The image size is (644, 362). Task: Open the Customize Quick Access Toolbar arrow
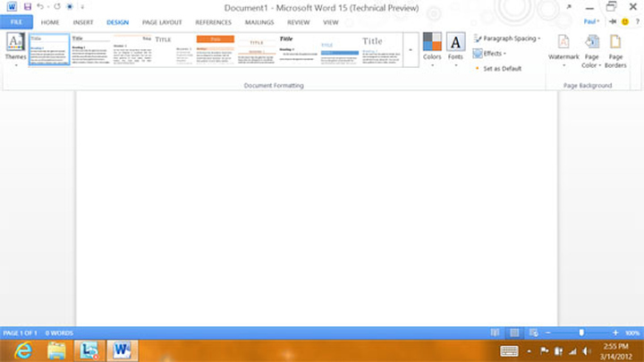[x=82, y=7]
